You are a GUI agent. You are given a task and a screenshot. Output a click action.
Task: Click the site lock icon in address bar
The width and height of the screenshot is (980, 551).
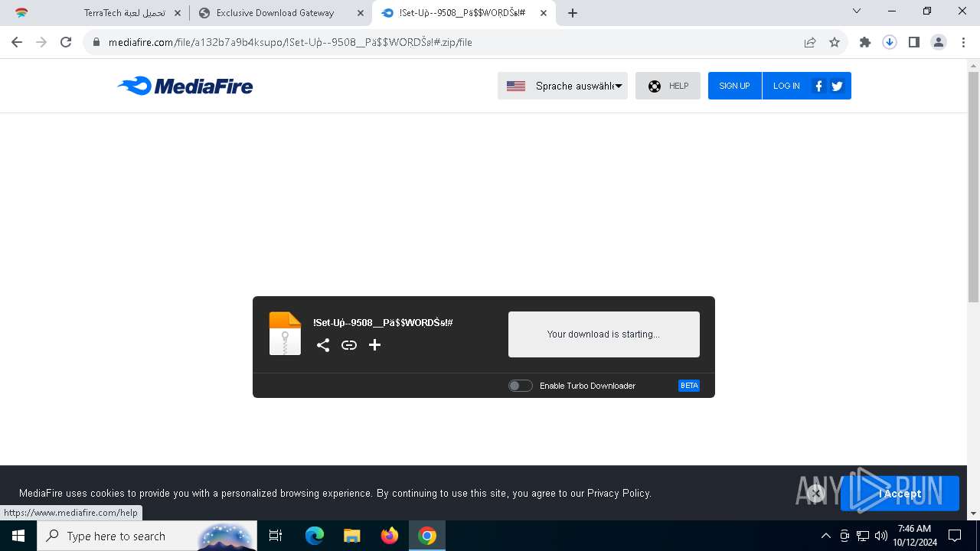pyautogui.click(x=96, y=42)
